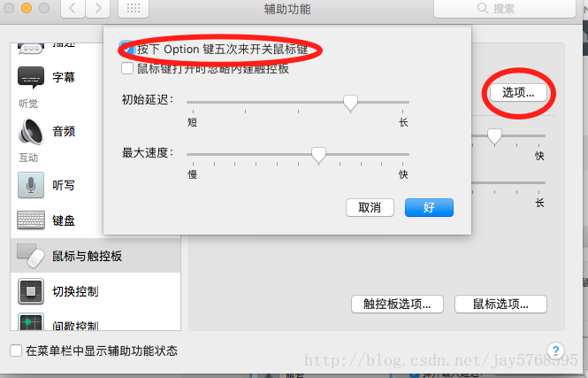The height and width of the screenshot is (378, 588).
Task: Go back with the left arrow toolbar button
Action: [73, 9]
